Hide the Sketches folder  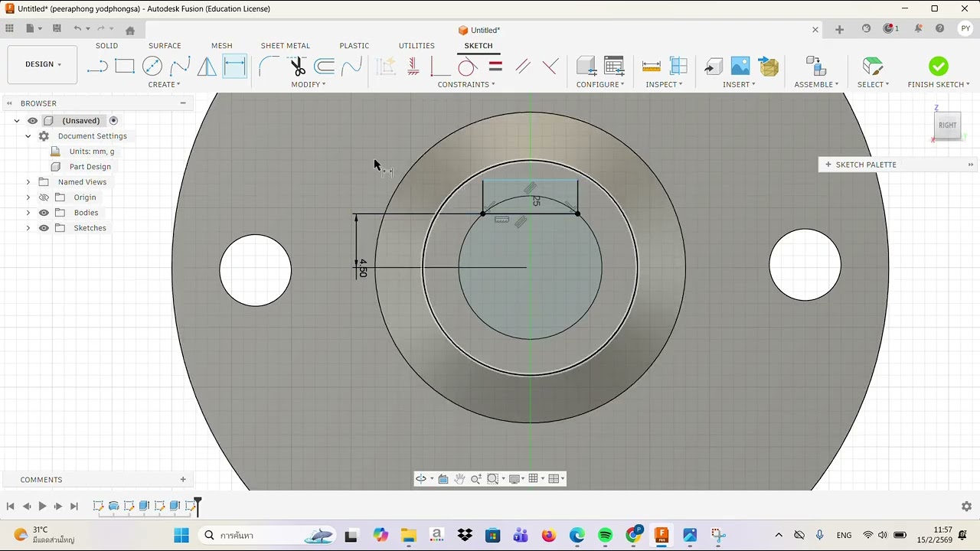click(44, 228)
